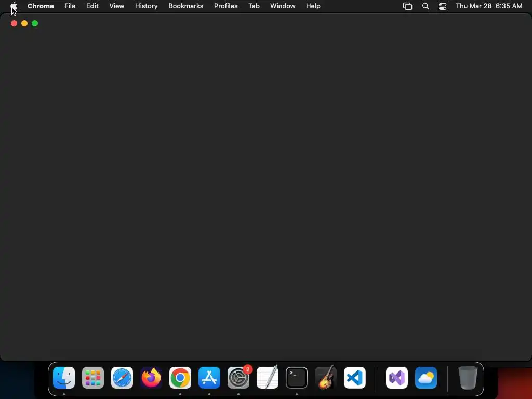Screen dimensions: 532x399
Task: Open System Settings from the Dock
Action: pyautogui.click(x=238, y=378)
